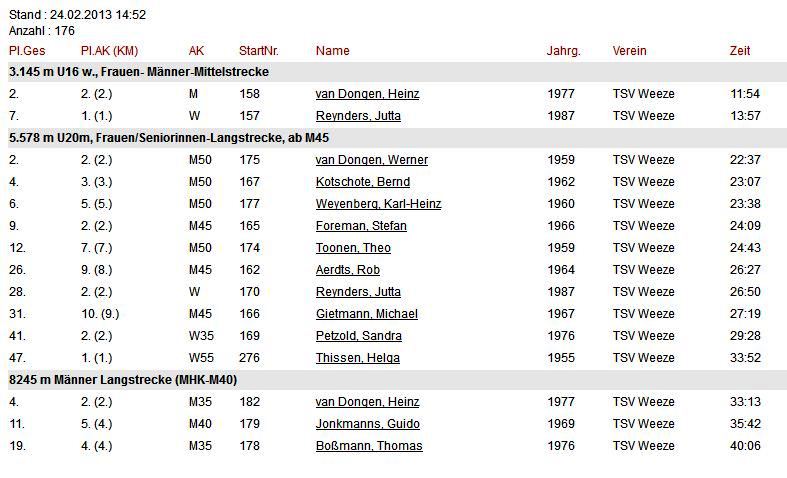Screen dimensions: 787x478
Task: Open Reynders, Jutta link with start number 157
Action: coord(358,116)
